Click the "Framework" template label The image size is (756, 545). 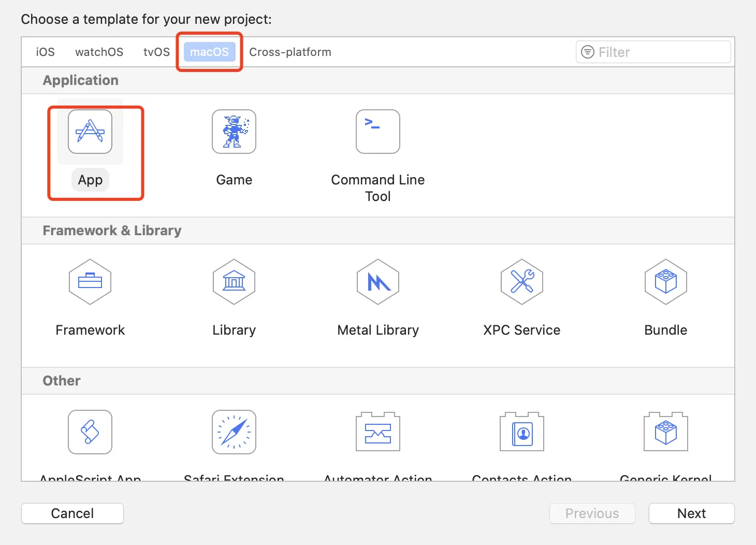pos(90,330)
